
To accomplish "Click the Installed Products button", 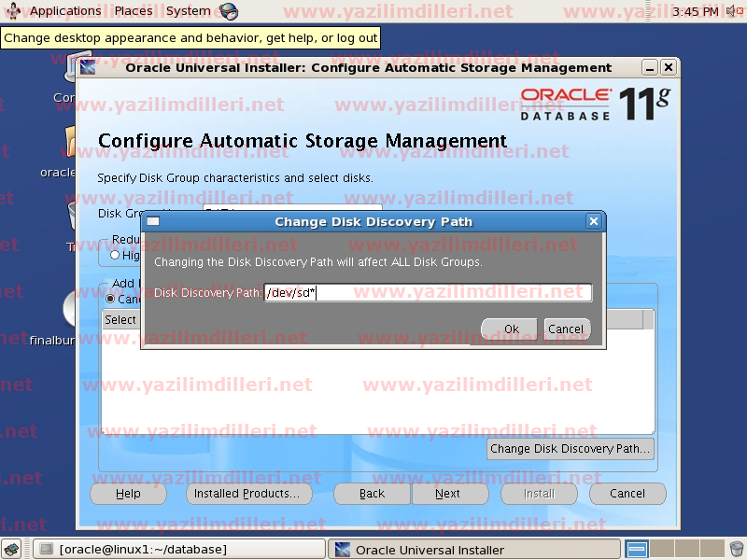I will (247, 494).
